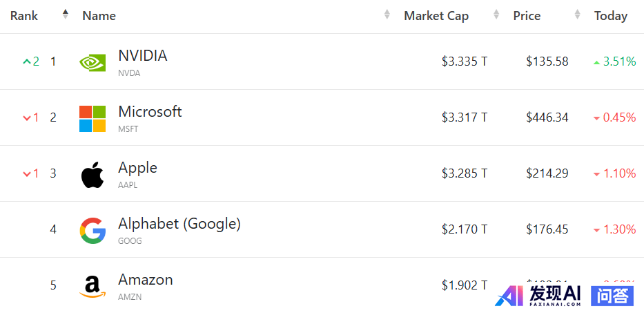Click the red rank-down arrow beside Microsoft
Viewport: 644px width, 313px height.
point(27,118)
